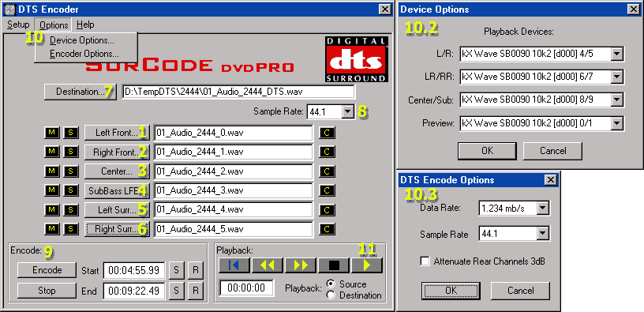644x312 pixels.
Task: Click the fast-forward playback button
Action: 300,265
